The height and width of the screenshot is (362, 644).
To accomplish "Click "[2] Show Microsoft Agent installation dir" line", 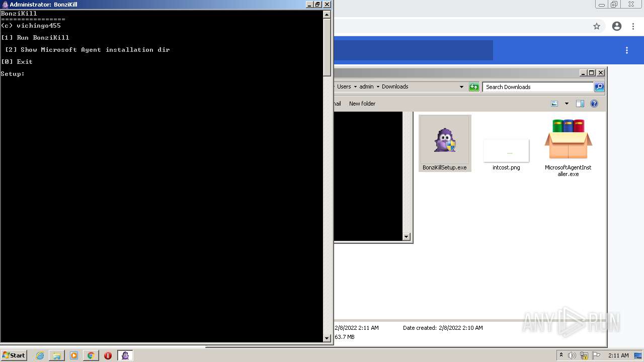I will tap(88, 50).
